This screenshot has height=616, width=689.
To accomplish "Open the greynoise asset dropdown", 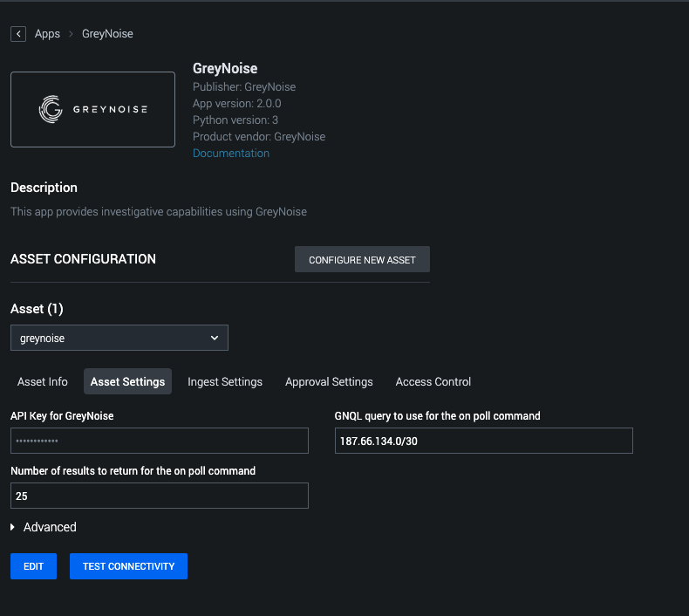I will pyautogui.click(x=119, y=338).
